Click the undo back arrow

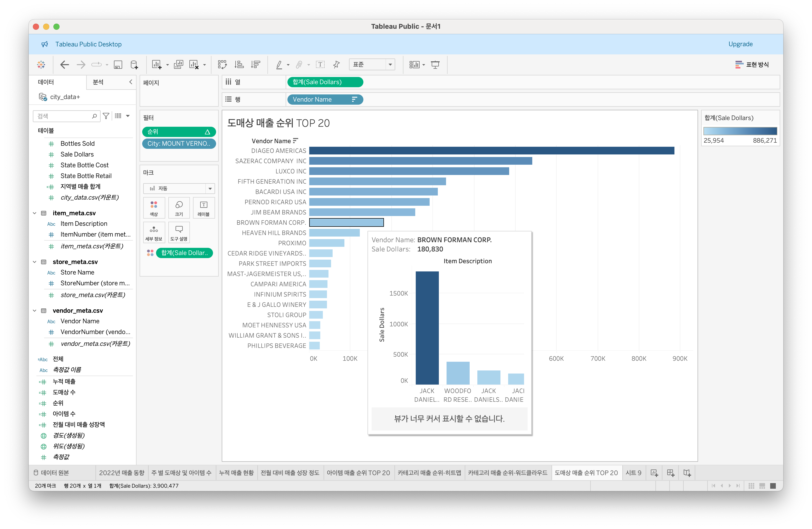pyautogui.click(x=64, y=64)
